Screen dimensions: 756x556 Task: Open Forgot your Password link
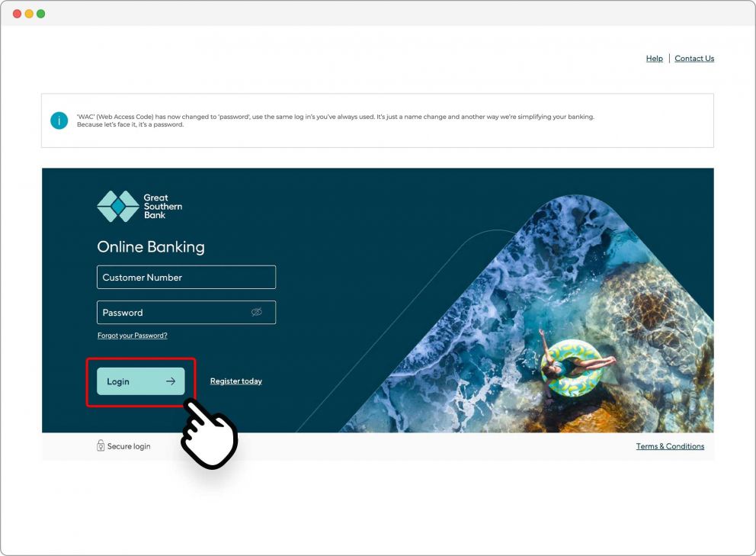(x=132, y=336)
